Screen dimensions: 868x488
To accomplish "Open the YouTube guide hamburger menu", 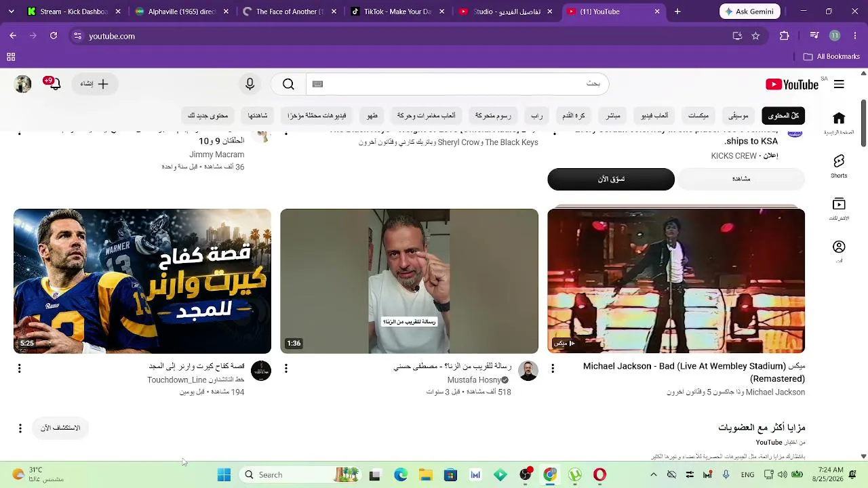I will [839, 84].
